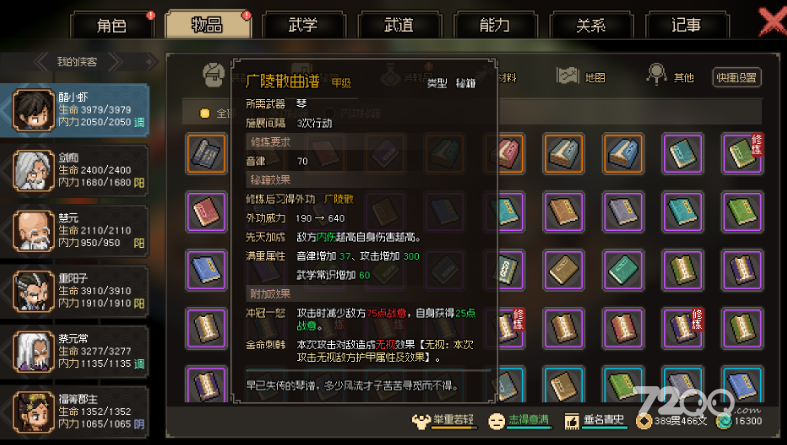Click the left arrow beside 我的侠客

(41, 62)
